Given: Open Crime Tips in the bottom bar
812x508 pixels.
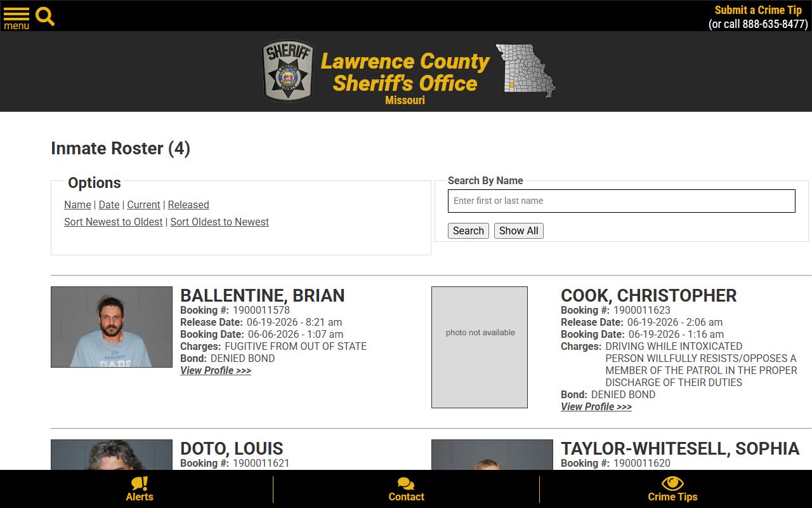Looking at the screenshot, I should [x=672, y=490].
